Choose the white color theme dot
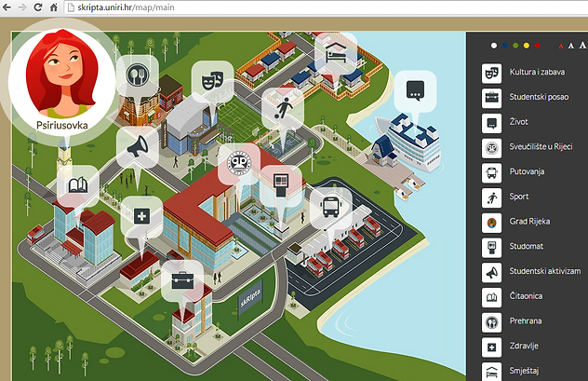Viewport: 588px width, 381px height. 494,46
